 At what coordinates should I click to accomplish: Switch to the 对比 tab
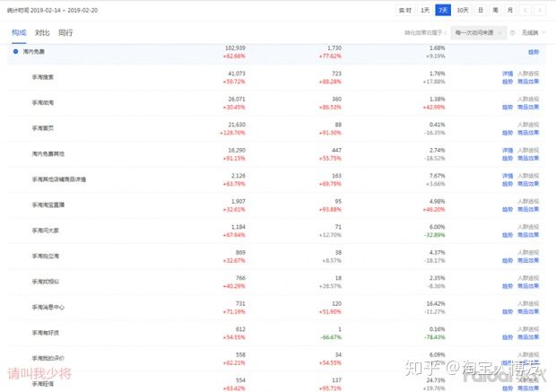(42, 32)
